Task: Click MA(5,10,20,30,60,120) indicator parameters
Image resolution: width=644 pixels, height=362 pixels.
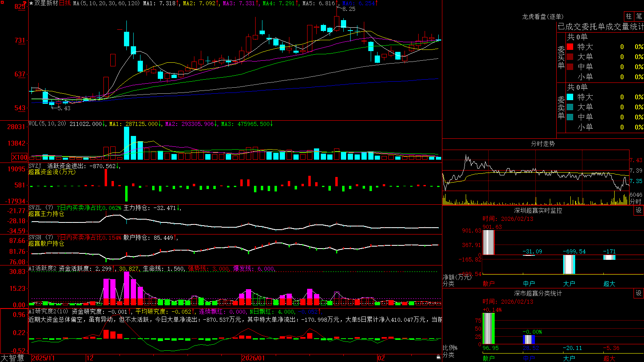Action: [x=106, y=3]
